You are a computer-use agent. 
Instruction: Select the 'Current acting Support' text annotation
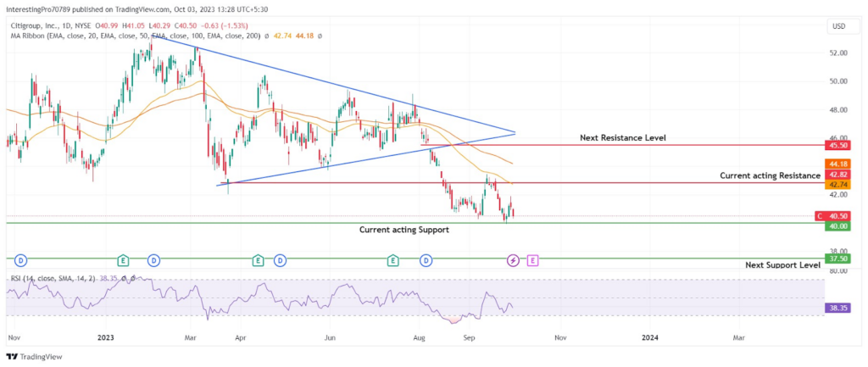(x=404, y=229)
